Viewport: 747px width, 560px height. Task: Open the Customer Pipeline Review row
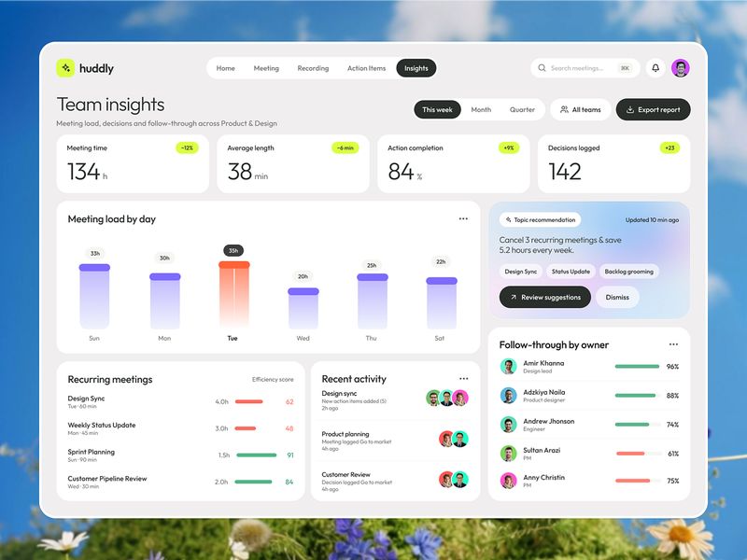pos(180,482)
